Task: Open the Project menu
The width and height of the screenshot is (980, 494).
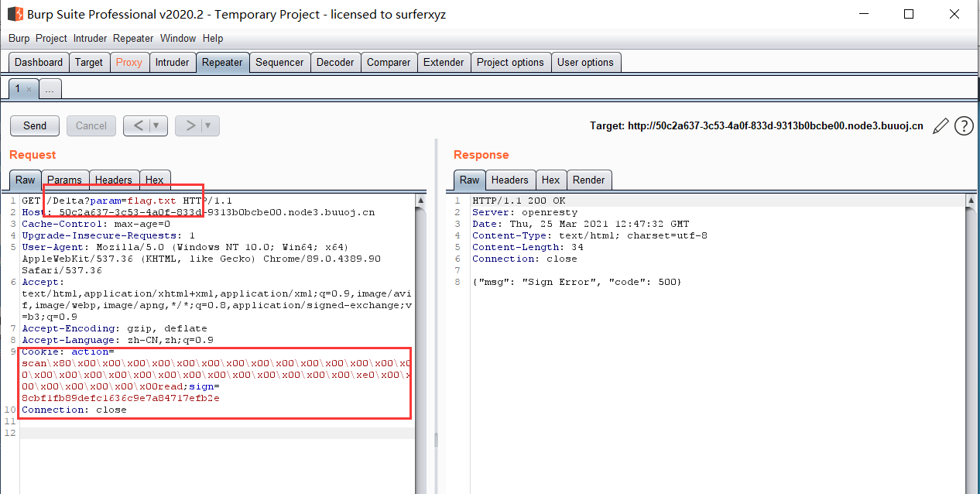Action: 51,38
